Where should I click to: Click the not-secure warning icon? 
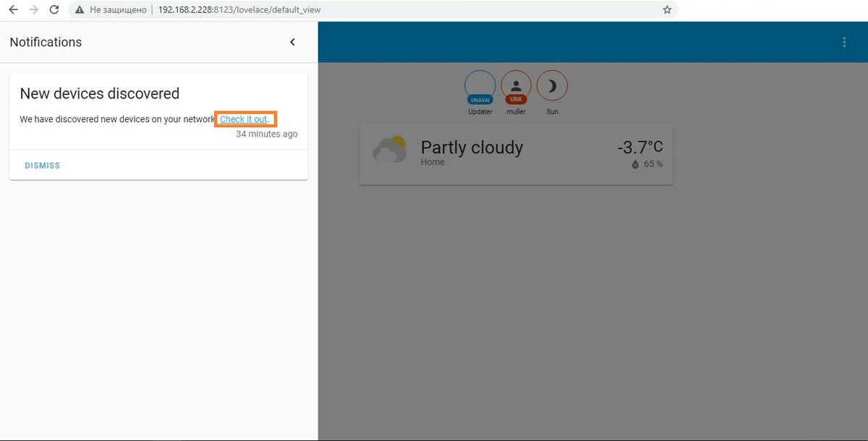(x=80, y=10)
